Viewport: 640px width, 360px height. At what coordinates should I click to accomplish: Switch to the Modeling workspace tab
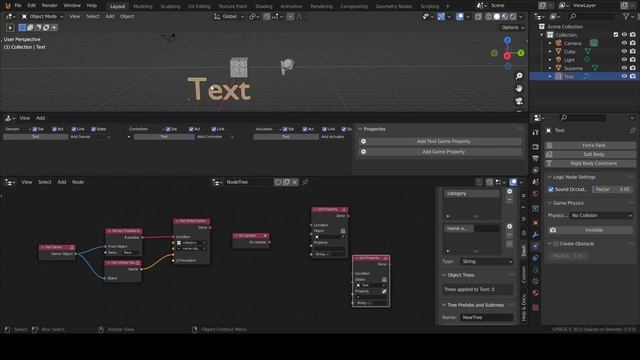pyautogui.click(x=142, y=6)
